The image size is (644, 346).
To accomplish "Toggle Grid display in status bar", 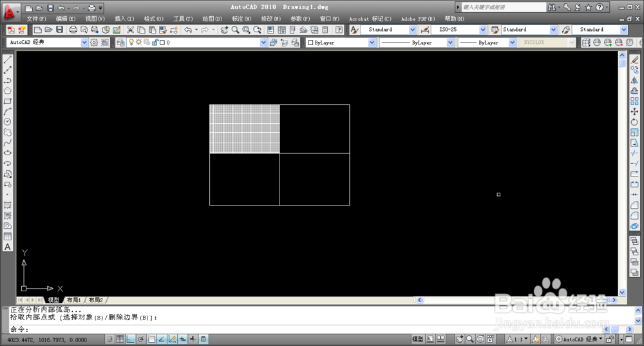I will [x=120, y=339].
